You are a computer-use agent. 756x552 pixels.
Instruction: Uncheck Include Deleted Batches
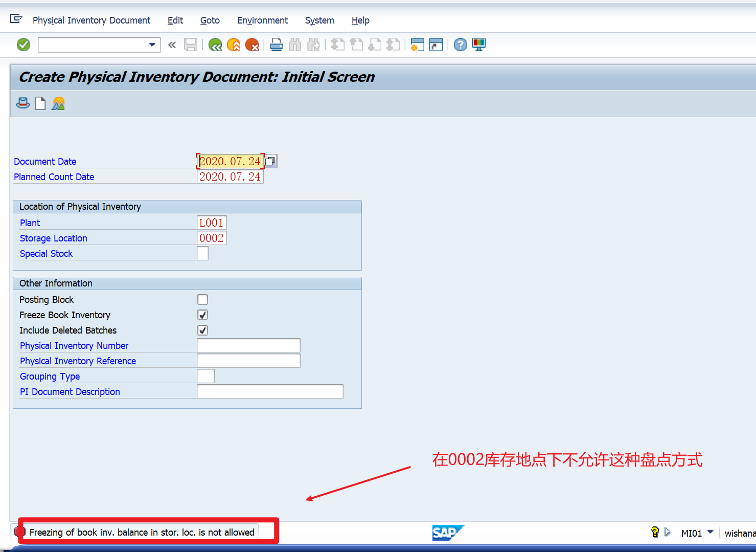(202, 330)
